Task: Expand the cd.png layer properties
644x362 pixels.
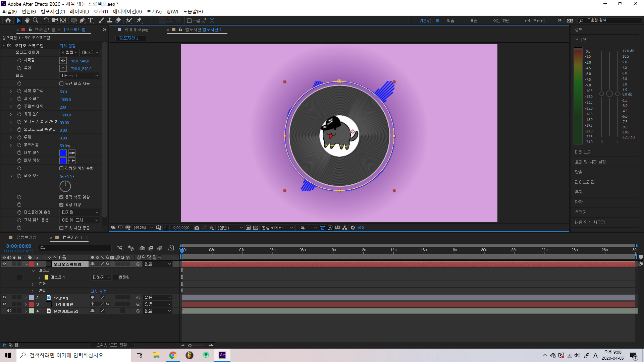Action: [26, 298]
